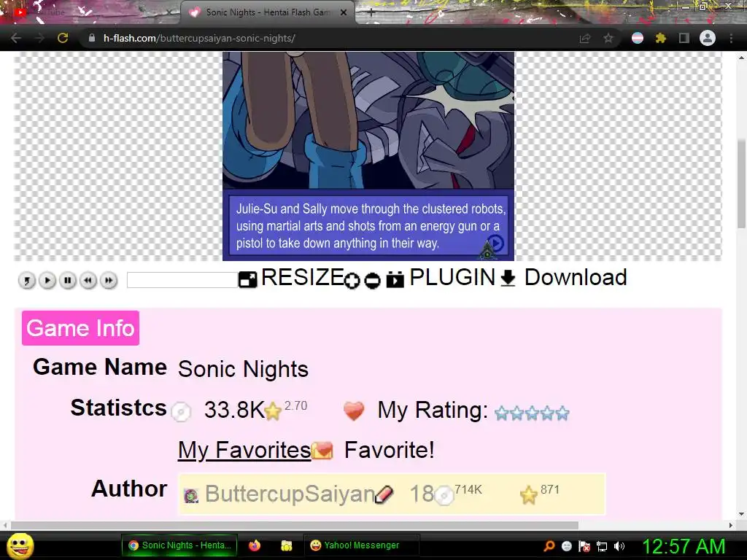Click the author's star icon beside 871
This screenshot has height=560, width=747.
pos(528,495)
